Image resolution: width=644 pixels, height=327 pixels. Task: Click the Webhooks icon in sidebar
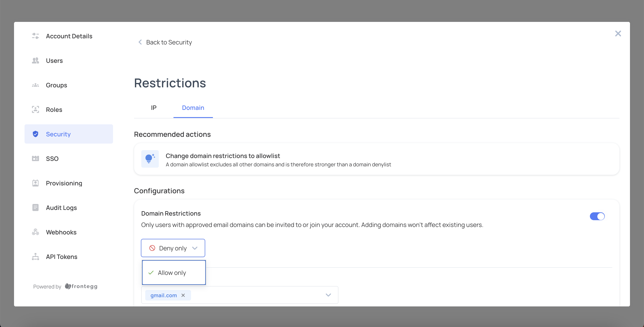pyautogui.click(x=35, y=232)
